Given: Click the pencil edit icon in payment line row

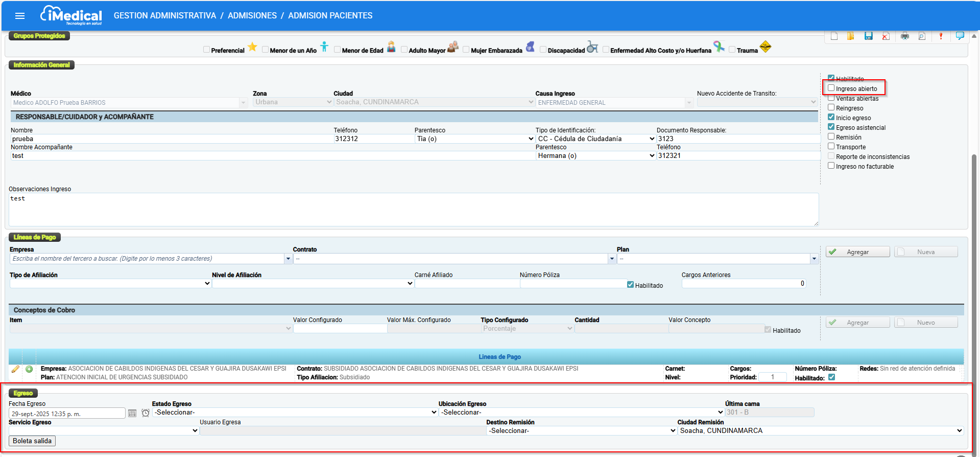Looking at the screenshot, I should (x=15, y=369).
